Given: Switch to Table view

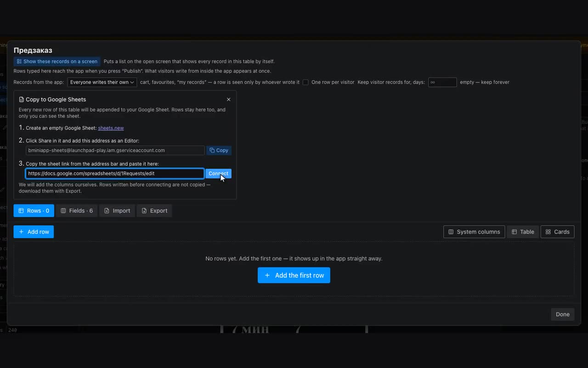Looking at the screenshot, I should coord(523,232).
